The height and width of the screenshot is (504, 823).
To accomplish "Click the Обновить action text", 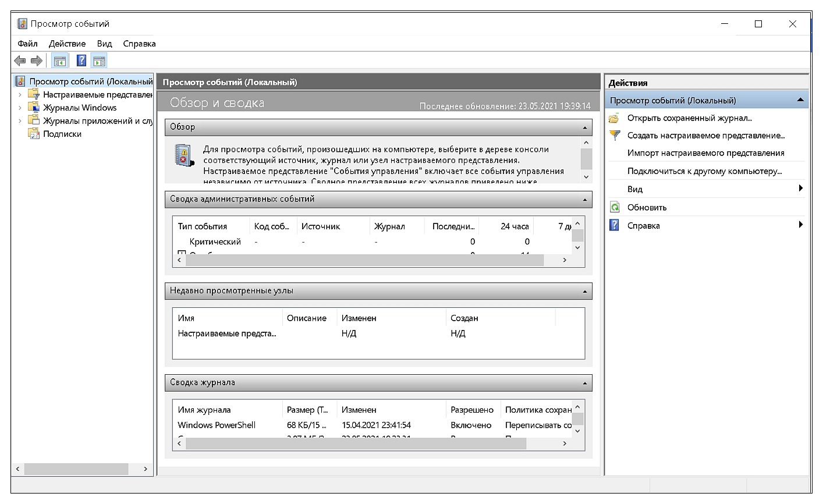I will (x=647, y=207).
